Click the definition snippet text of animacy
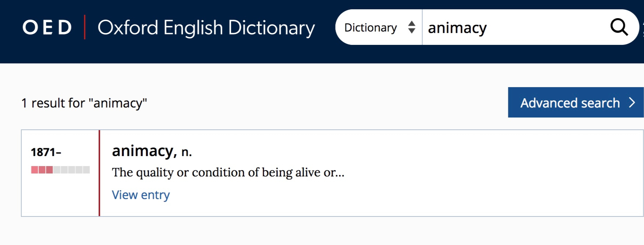Image resolution: width=644 pixels, height=245 pixels. click(228, 172)
